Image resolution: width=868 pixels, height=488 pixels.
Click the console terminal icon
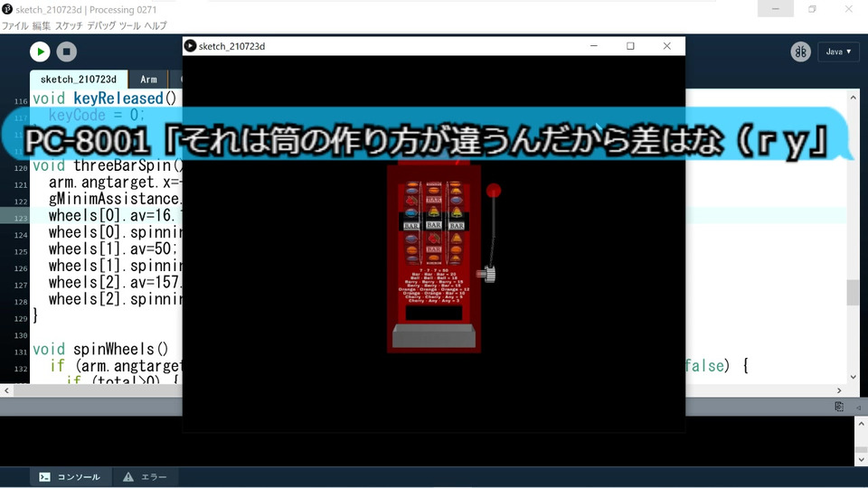point(45,477)
